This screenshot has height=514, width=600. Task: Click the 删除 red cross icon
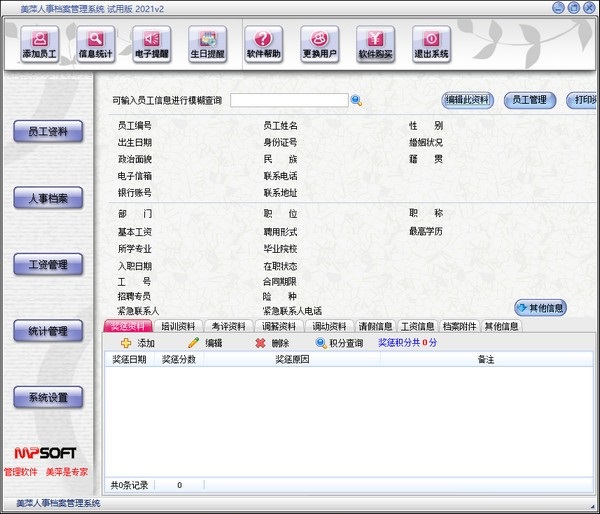[260, 343]
